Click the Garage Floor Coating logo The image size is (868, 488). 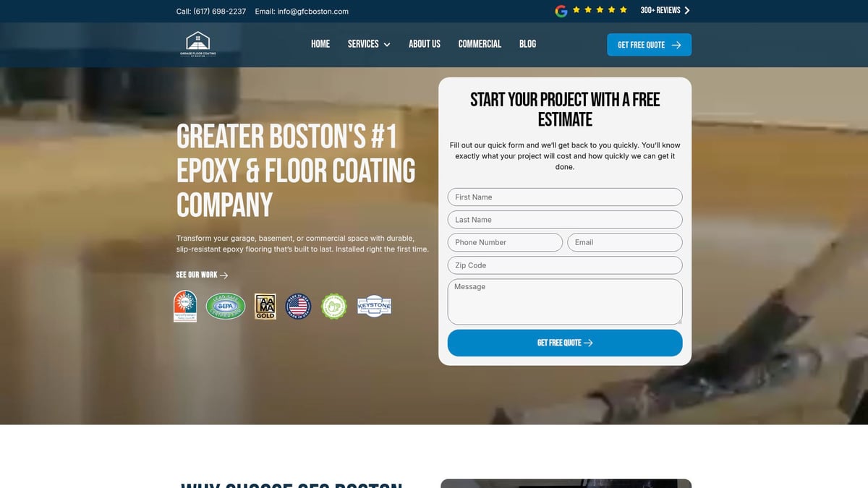197,44
